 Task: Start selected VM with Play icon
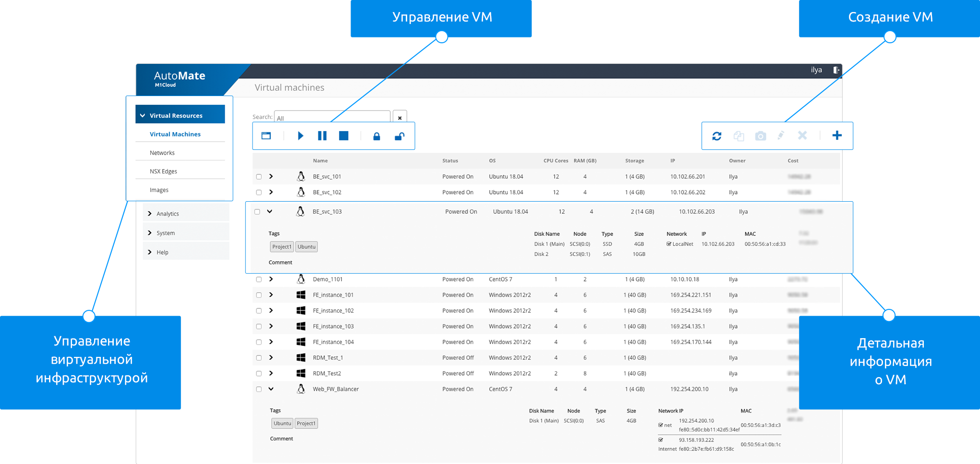pos(301,136)
